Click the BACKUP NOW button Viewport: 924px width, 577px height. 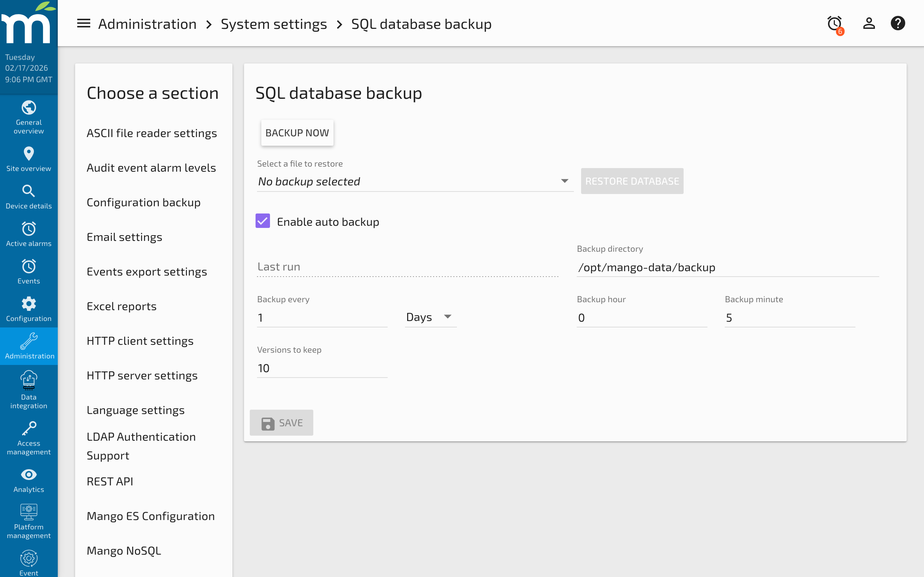click(x=297, y=132)
